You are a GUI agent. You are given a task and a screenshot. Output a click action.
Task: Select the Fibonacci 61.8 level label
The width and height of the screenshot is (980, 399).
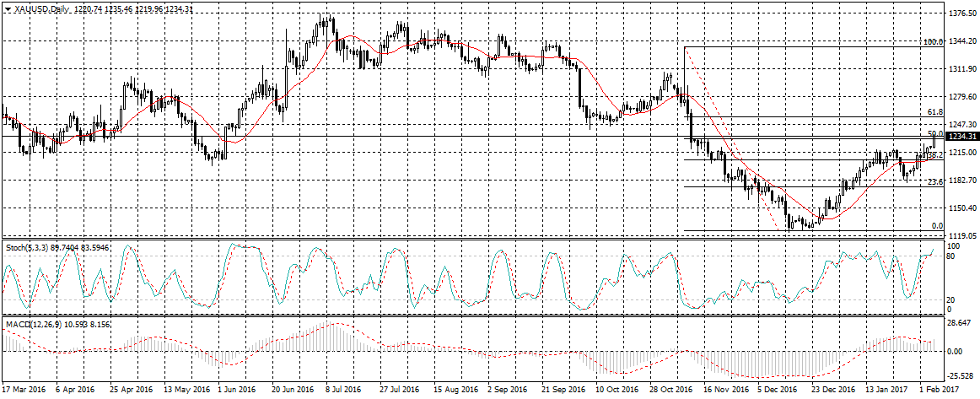934,112
